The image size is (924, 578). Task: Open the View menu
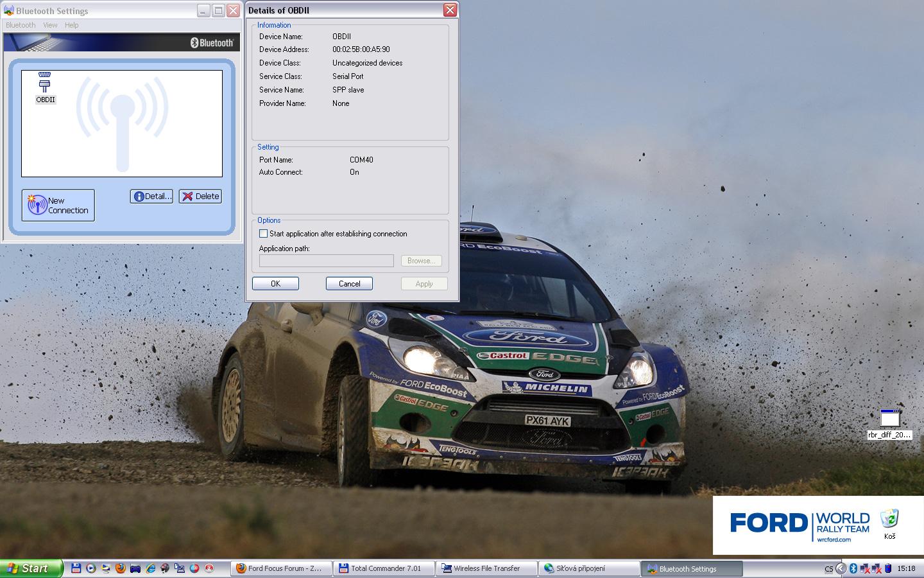(50, 25)
